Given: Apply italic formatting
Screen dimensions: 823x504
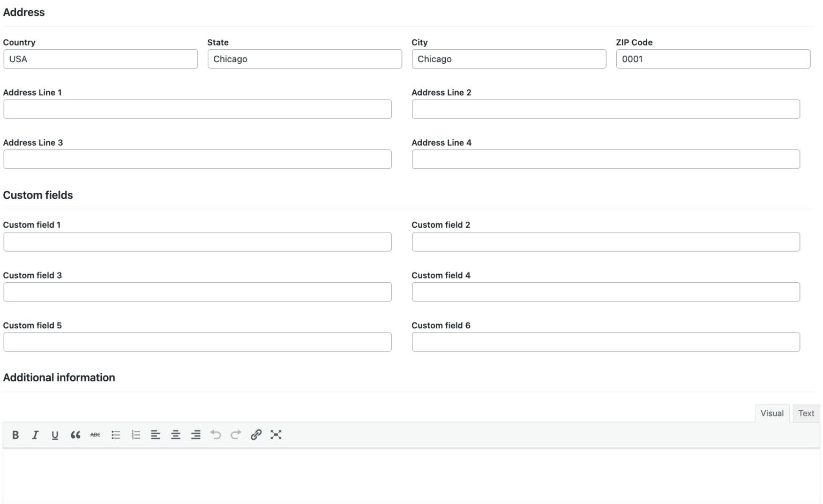Looking at the screenshot, I should click(35, 435).
